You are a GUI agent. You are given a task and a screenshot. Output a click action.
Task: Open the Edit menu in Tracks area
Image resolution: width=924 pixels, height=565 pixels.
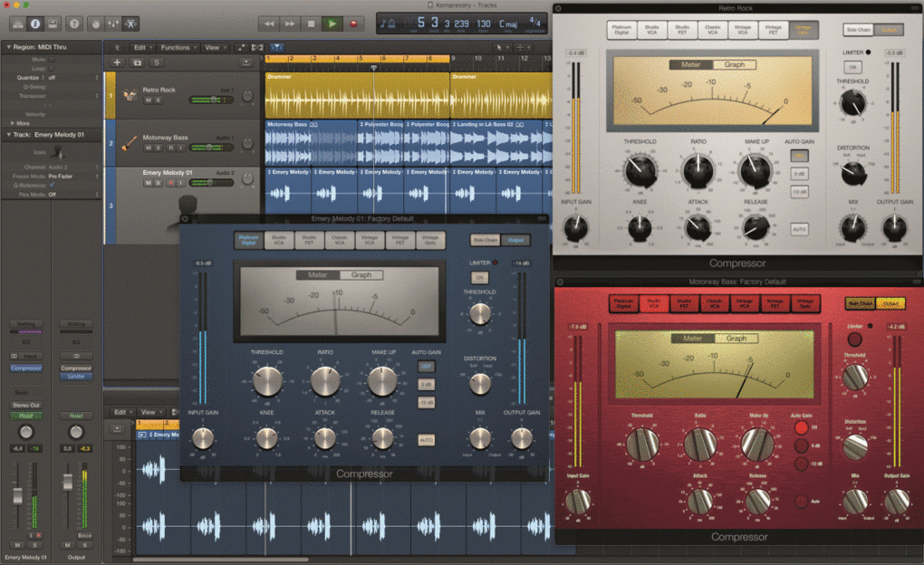tap(142, 47)
